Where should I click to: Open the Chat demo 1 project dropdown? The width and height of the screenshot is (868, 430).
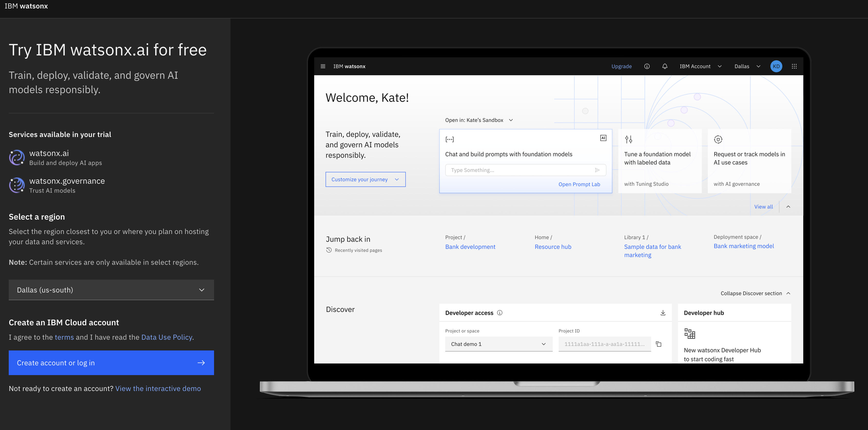click(x=499, y=344)
